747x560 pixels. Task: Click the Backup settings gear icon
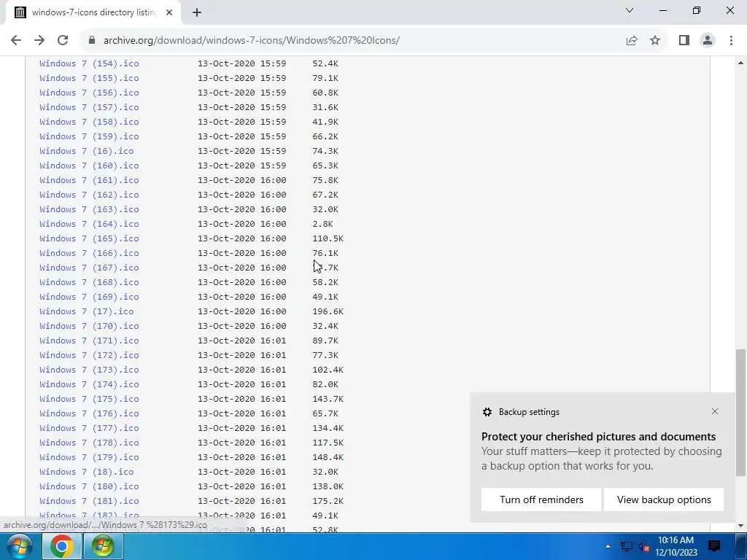pyautogui.click(x=487, y=412)
